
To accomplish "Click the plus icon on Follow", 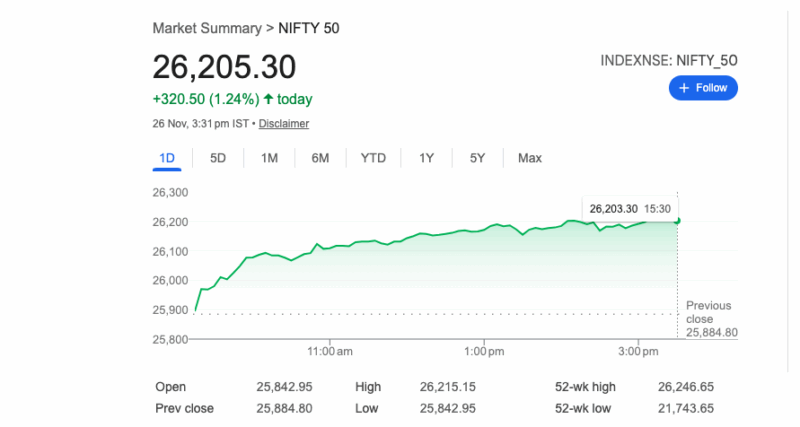I will point(684,88).
